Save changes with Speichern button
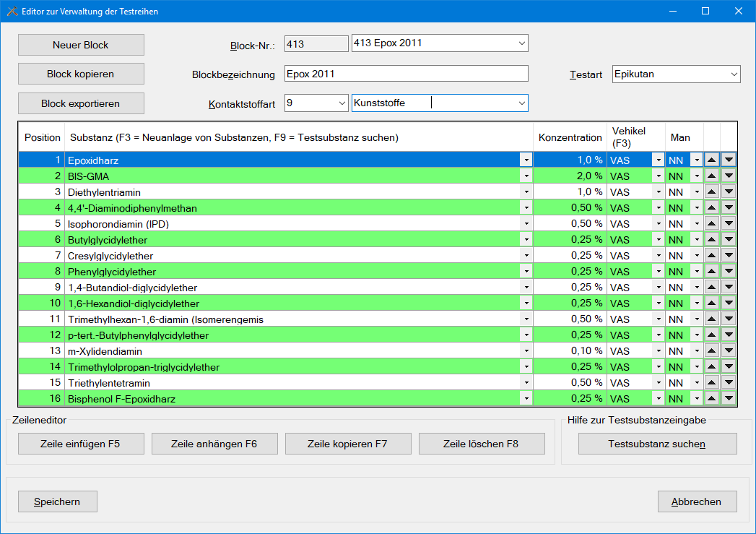Viewport: 756px width, 534px height. 57,501
